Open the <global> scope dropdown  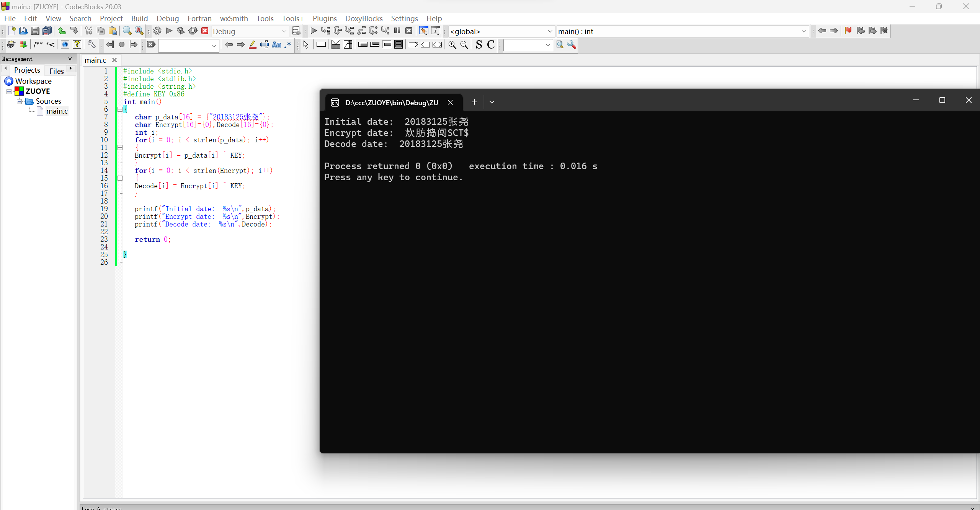550,31
